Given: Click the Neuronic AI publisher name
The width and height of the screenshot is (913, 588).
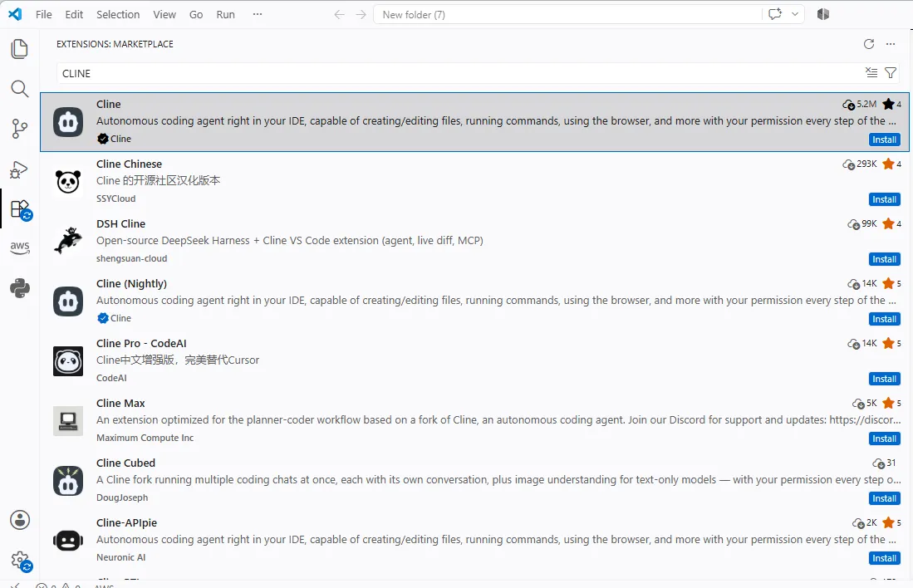Looking at the screenshot, I should (121, 557).
